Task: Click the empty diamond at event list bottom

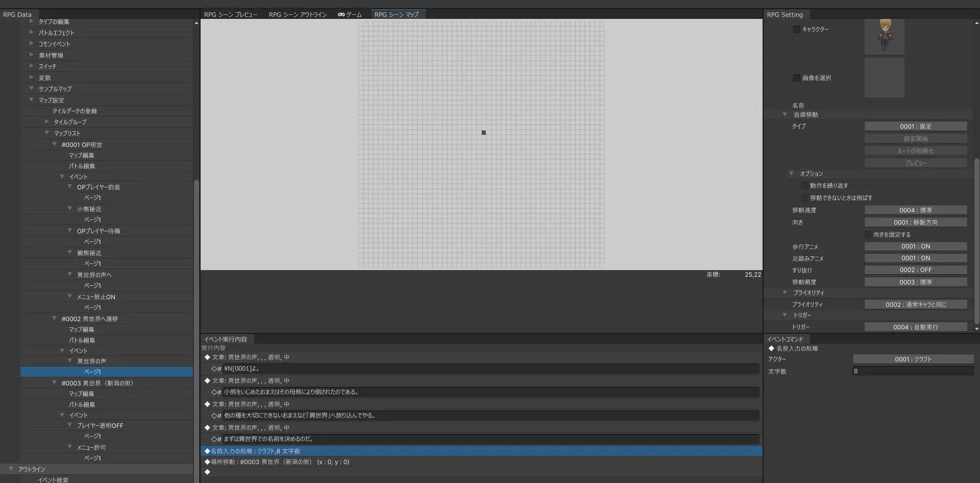Action: coord(207,472)
